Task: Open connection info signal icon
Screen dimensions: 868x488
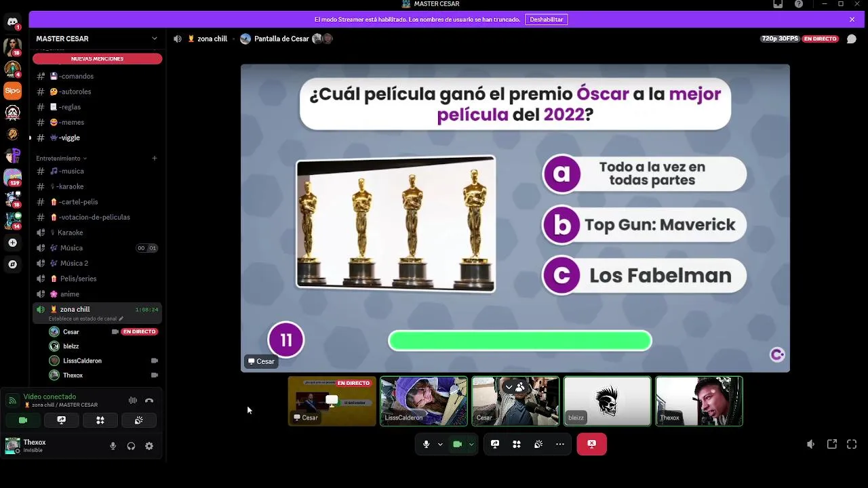Action: pos(12,401)
